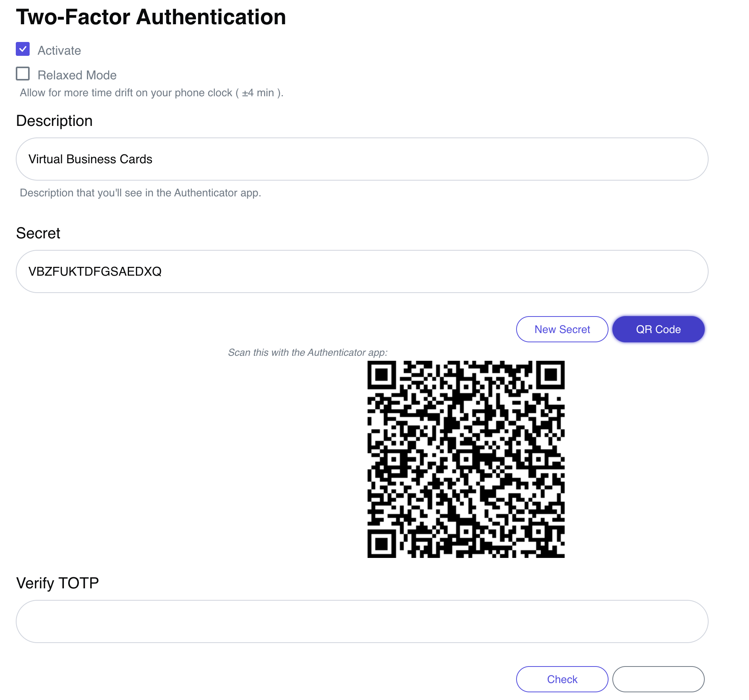This screenshot has height=700, width=749.
Task: Click the blank gray-outlined button beside Check
Action: click(x=658, y=679)
